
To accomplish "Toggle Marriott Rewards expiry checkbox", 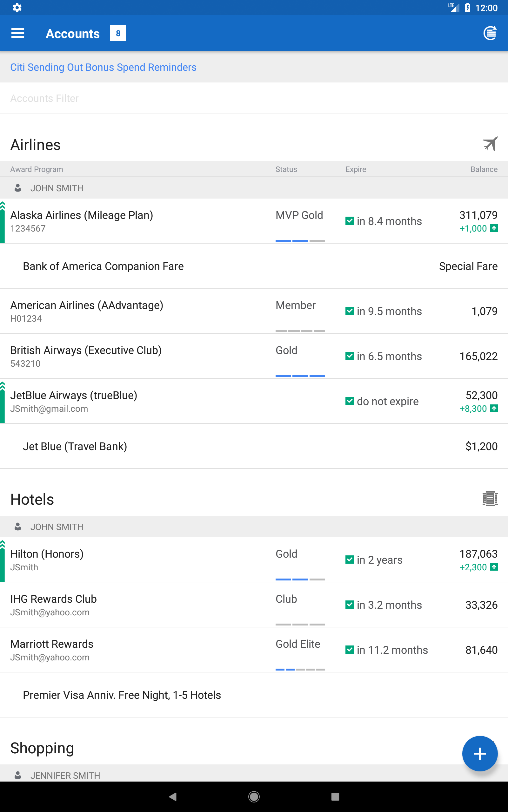I will pos(350,650).
